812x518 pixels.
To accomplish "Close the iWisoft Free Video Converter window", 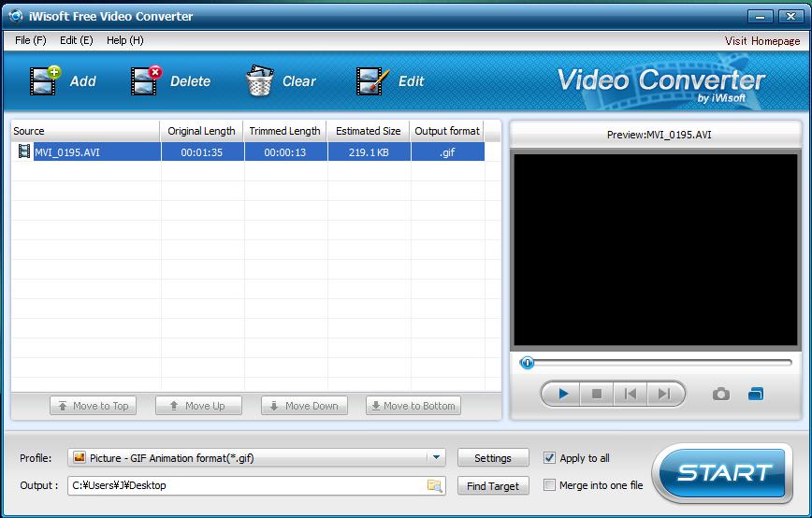I will 790,16.
